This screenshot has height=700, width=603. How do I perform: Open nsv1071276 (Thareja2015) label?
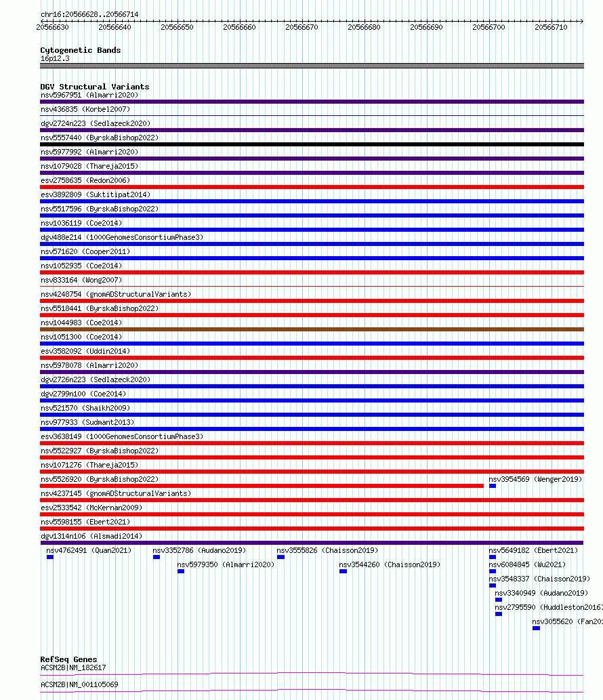point(89,466)
